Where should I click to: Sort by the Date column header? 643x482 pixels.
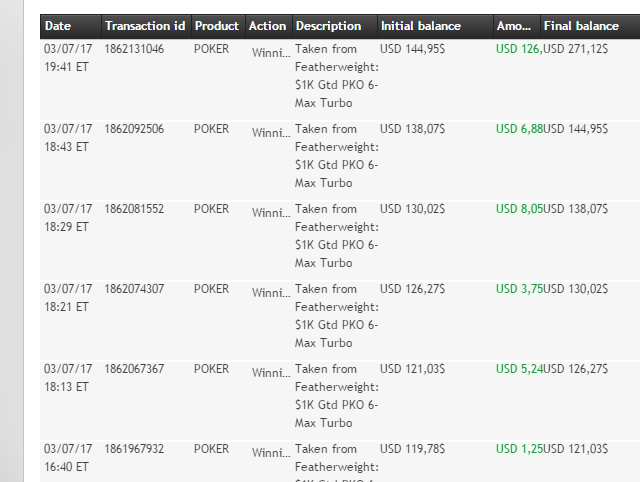pos(58,26)
